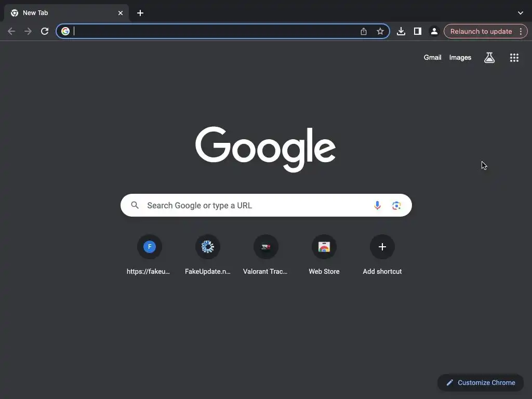Open the downloads icon in toolbar
This screenshot has height=399, width=532.
401,31
